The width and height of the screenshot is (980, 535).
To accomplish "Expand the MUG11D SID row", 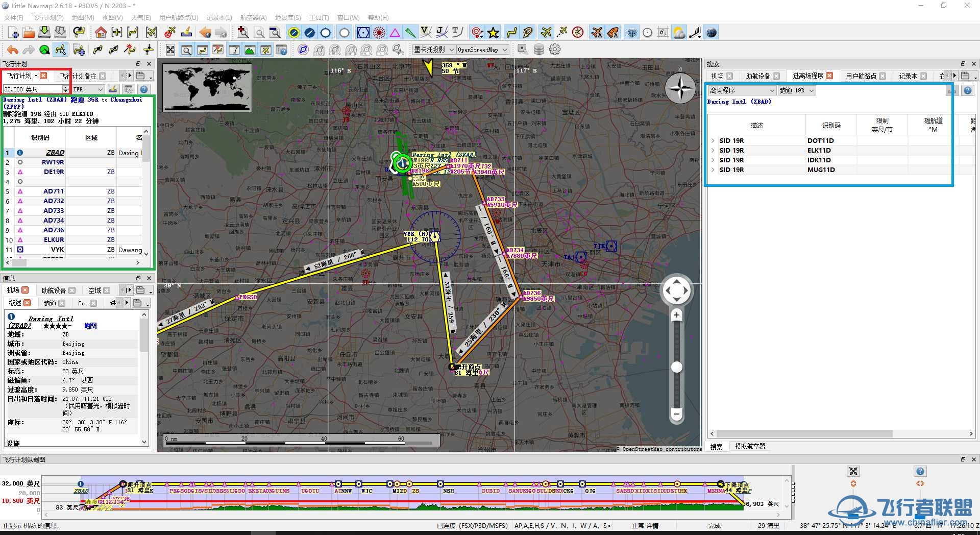I will pyautogui.click(x=713, y=169).
